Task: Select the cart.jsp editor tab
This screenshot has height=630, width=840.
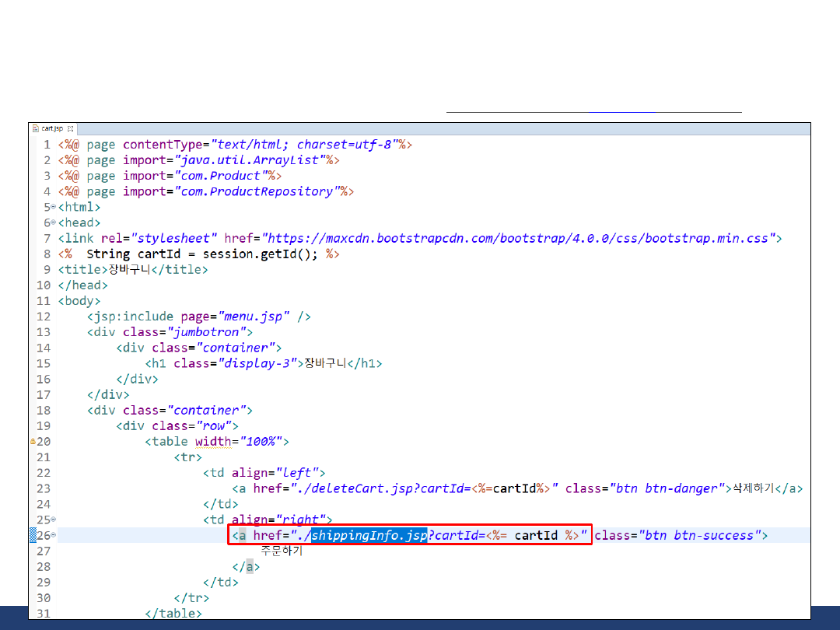Action: click(52, 128)
